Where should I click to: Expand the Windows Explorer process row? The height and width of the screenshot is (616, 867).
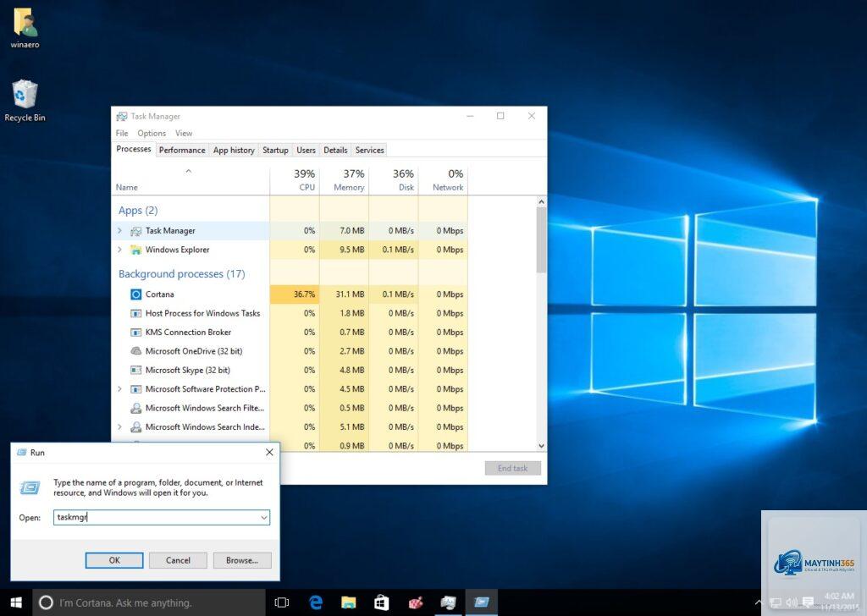[119, 250]
